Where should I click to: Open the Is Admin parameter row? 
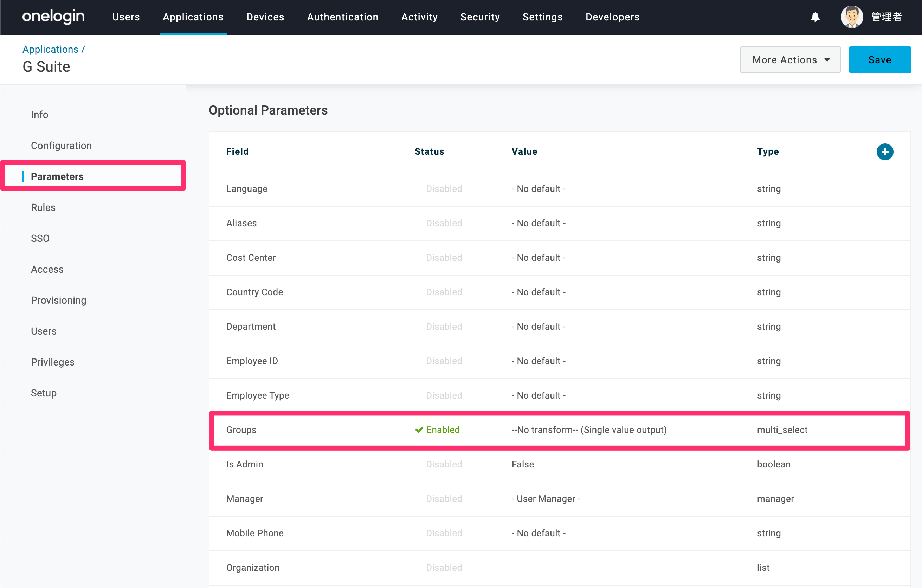coord(559,465)
